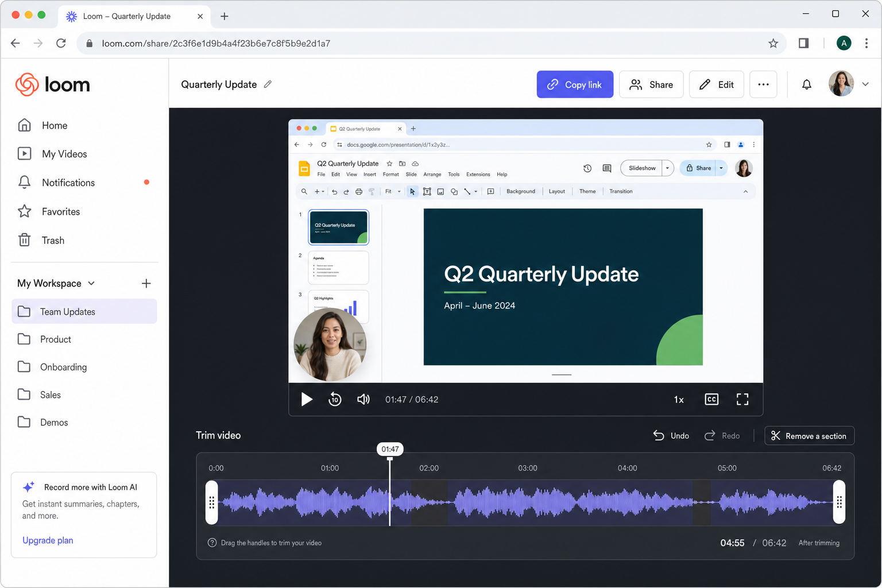Screen dimensions: 882x588
Task: Bookmark the page with star icon
Action: tap(773, 43)
